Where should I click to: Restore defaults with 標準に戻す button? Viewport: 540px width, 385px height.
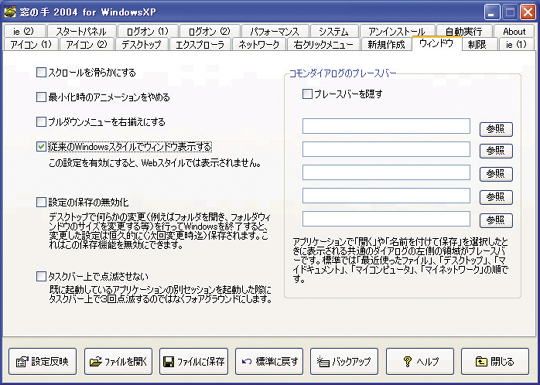point(269,361)
